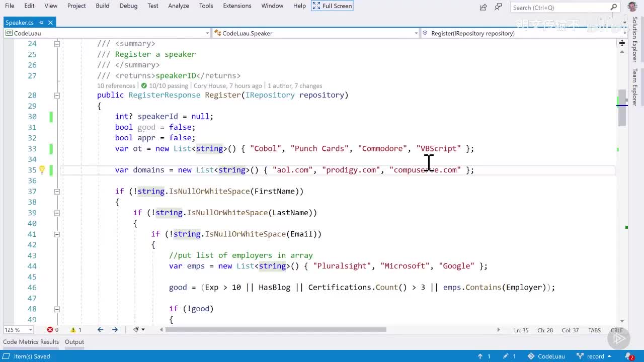Close the Speaker.cs tab
644x362 pixels.
51,23
